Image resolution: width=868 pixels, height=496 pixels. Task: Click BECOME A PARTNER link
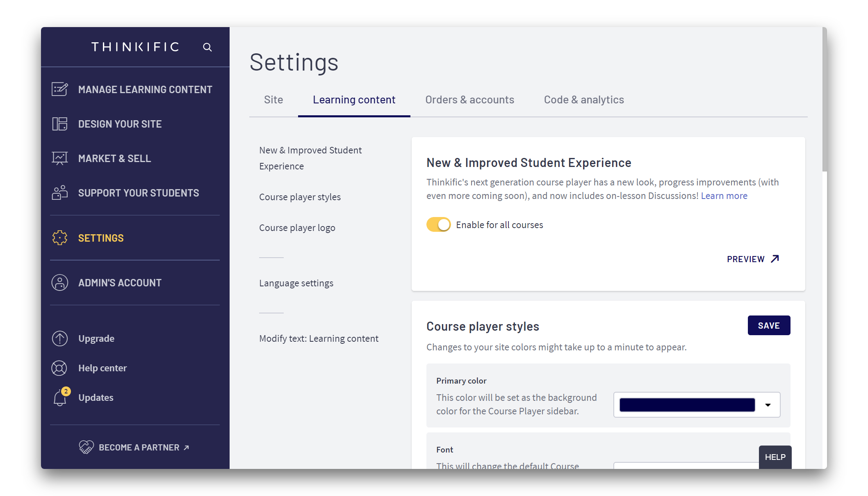click(x=139, y=447)
